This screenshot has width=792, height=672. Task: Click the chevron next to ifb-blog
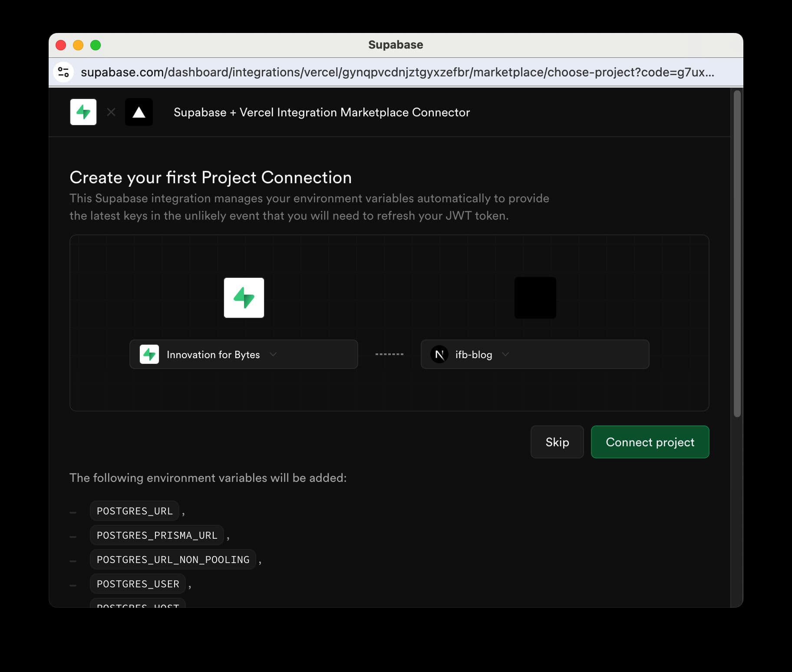pyautogui.click(x=505, y=354)
